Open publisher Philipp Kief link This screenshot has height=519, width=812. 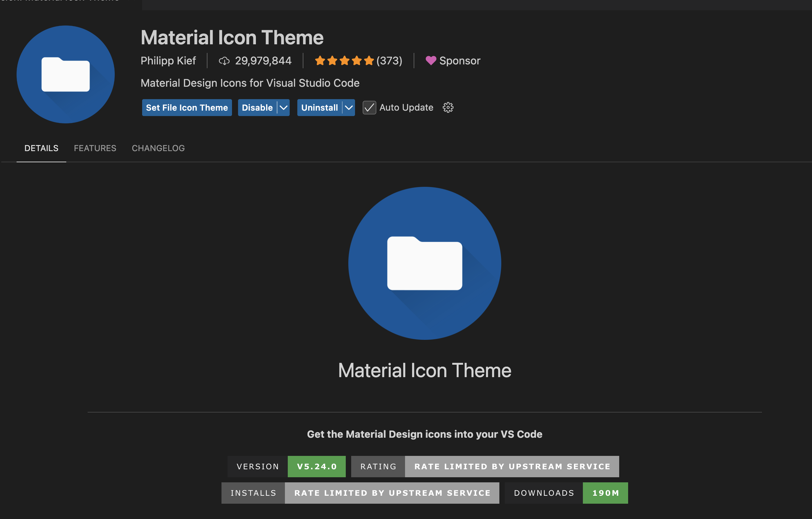point(168,61)
